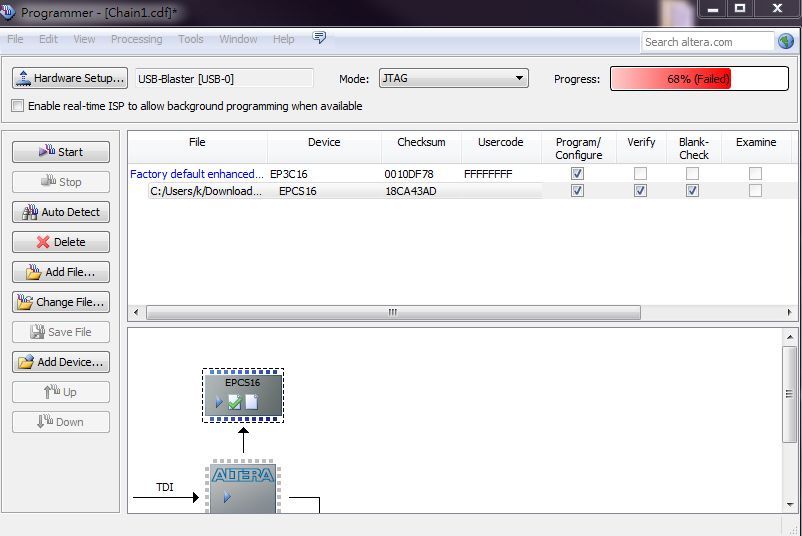
Task: Toggle Blank-Check for EP3C16
Action: (692, 173)
